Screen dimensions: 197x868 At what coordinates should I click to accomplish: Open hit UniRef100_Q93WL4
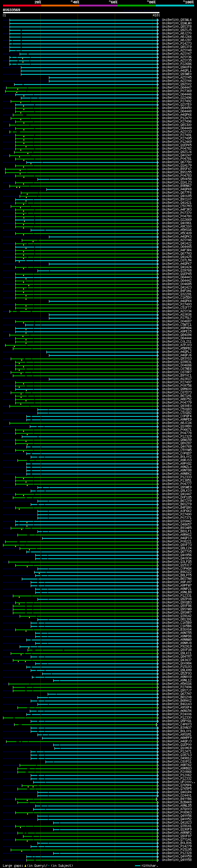(177, 20)
